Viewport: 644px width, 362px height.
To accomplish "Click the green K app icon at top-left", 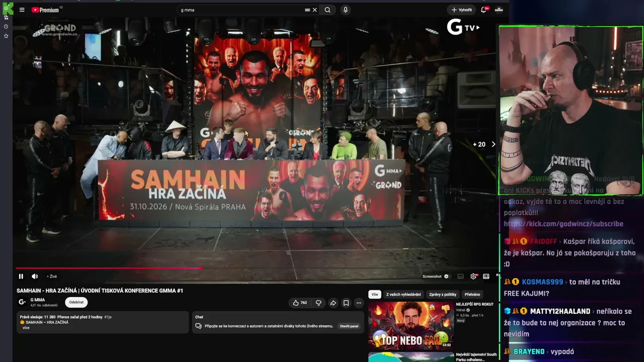I will (x=7, y=9).
